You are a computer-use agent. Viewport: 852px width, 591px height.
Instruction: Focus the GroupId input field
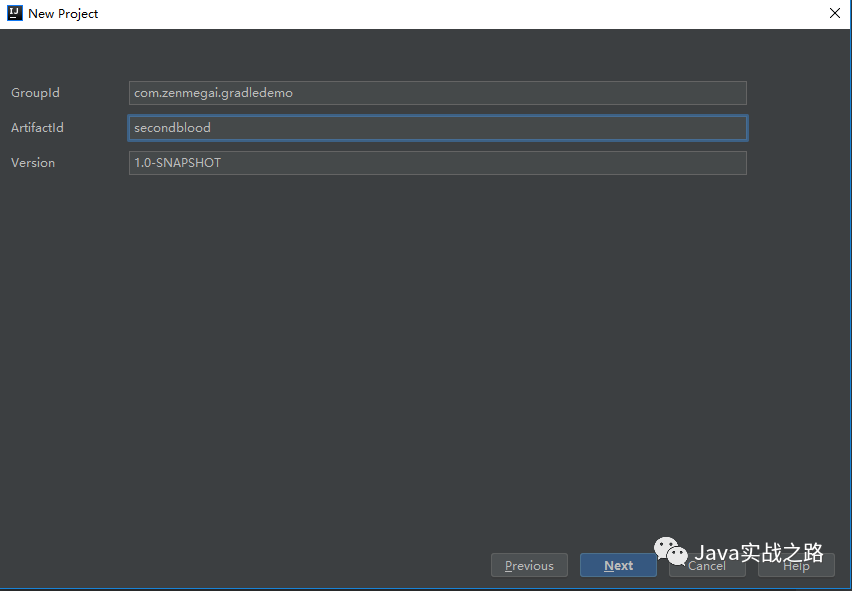click(437, 92)
